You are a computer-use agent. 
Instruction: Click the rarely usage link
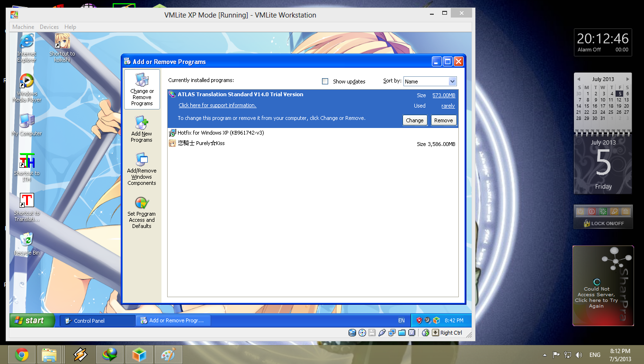click(448, 106)
